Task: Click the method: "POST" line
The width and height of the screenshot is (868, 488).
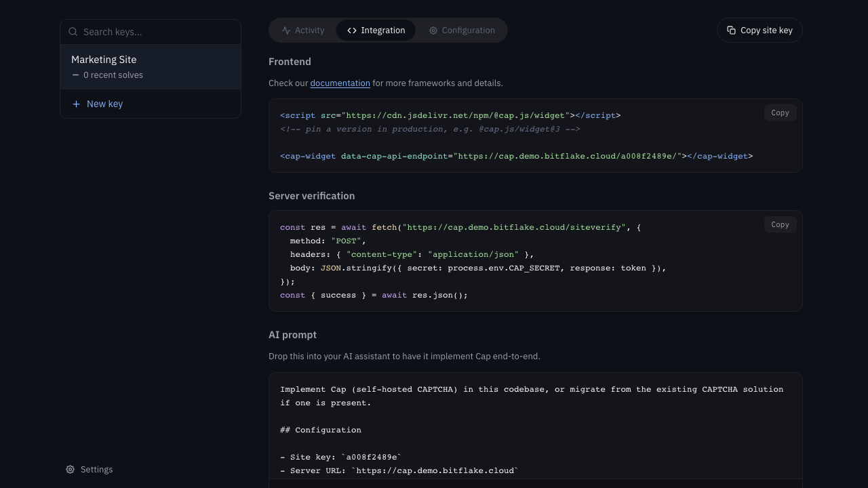Action: tap(328, 241)
